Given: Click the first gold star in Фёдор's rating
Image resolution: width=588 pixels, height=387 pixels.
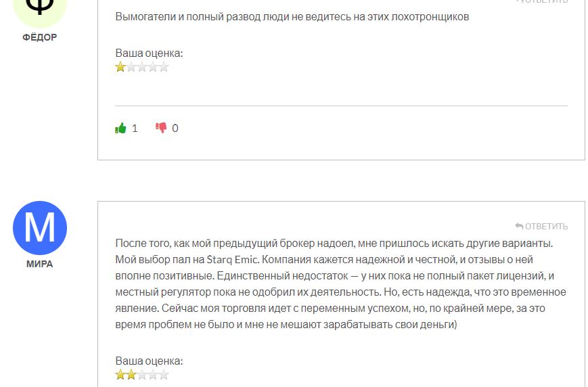Looking at the screenshot, I should pos(120,67).
